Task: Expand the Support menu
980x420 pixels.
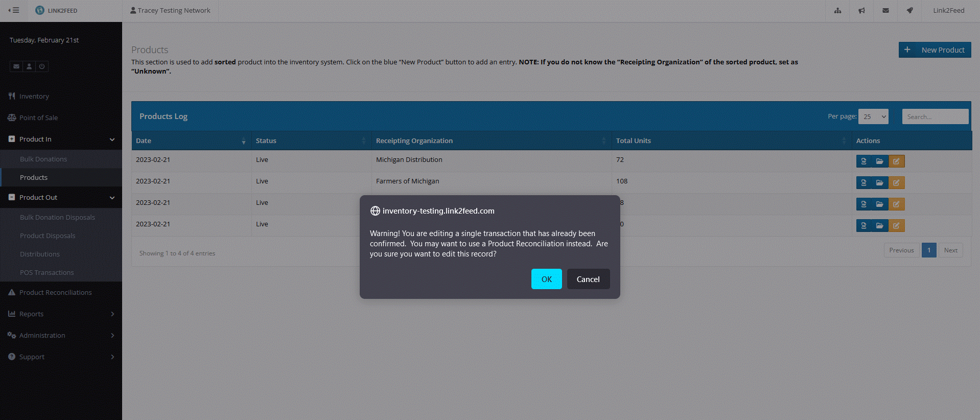Action: click(x=61, y=357)
